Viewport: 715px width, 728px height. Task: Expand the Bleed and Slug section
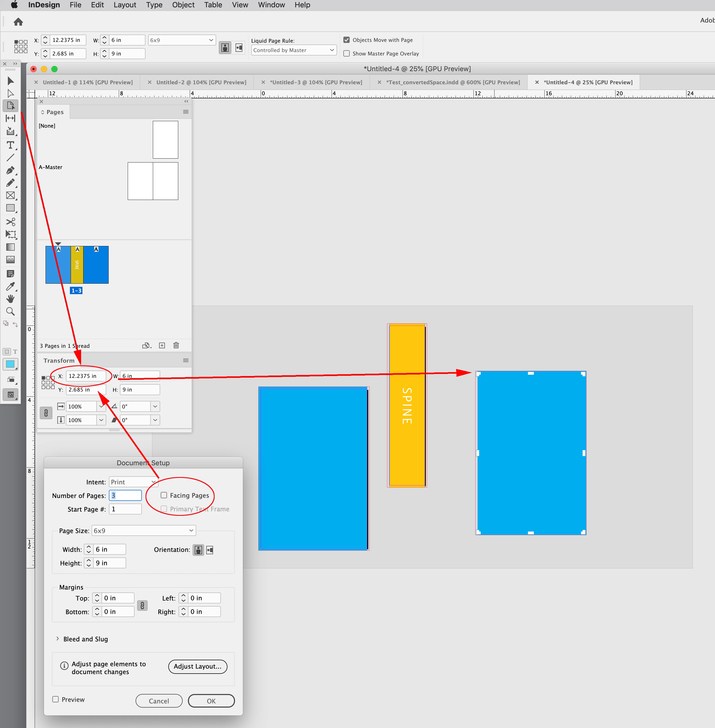pyautogui.click(x=58, y=639)
